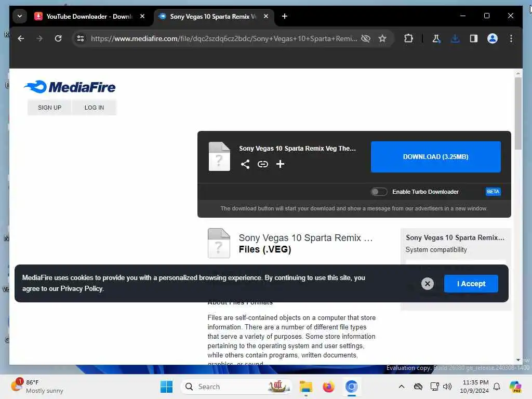Viewport: 532px width, 399px height.
Task: Go back to the previous page
Action: tap(21, 38)
